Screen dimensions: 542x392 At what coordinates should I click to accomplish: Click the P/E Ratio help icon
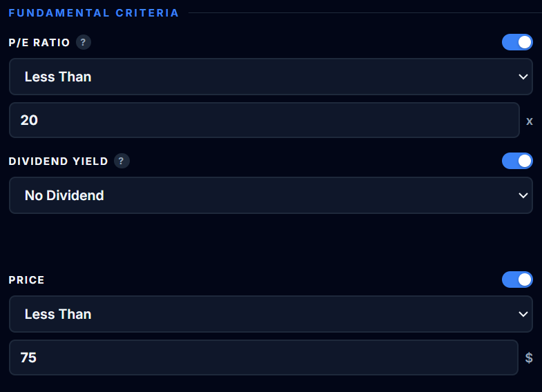point(84,43)
